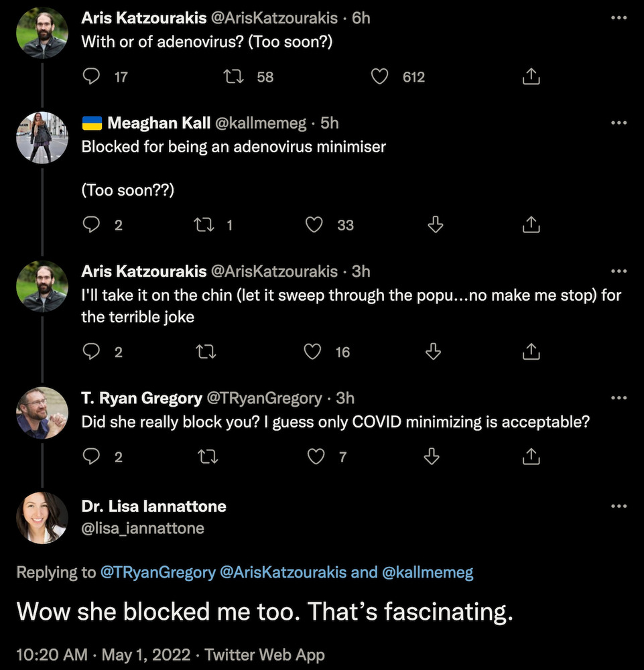The height and width of the screenshot is (670, 644).
Task: Share Aris Katzourakis's first tweet
Action: pyautogui.click(x=531, y=77)
